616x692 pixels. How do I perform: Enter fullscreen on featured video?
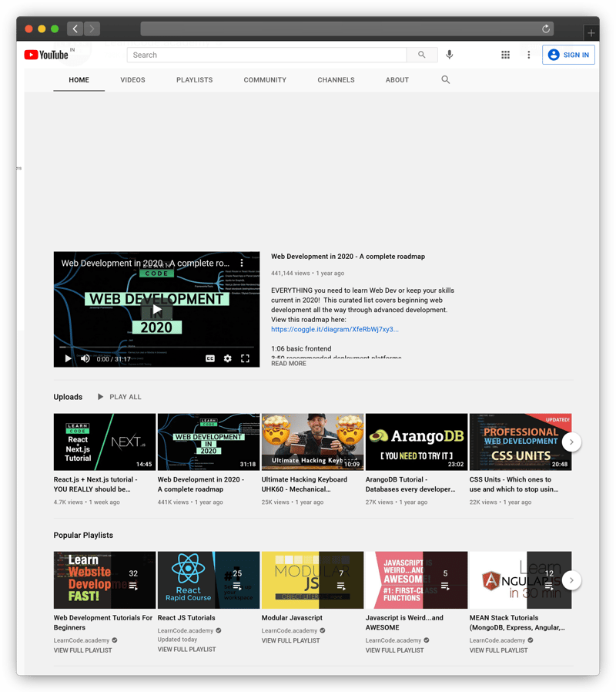point(245,359)
